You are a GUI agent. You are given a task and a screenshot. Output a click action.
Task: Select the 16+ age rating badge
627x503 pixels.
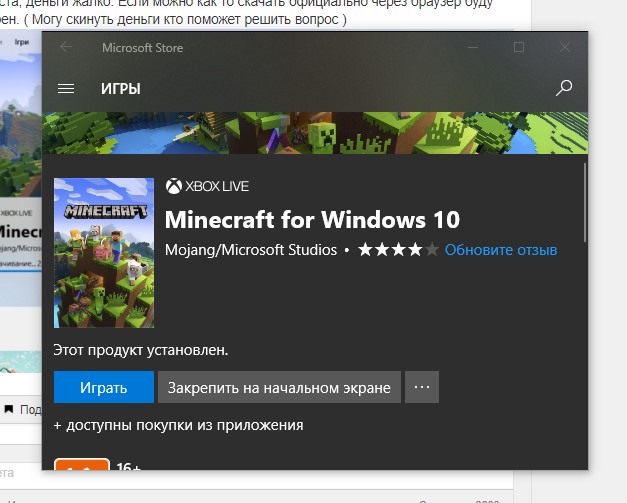coord(82,464)
